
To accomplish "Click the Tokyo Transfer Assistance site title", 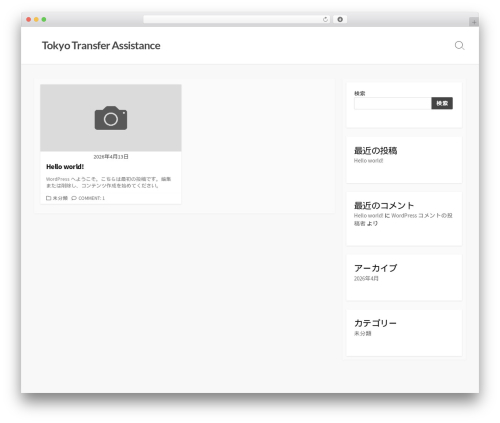I will pos(101,45).
